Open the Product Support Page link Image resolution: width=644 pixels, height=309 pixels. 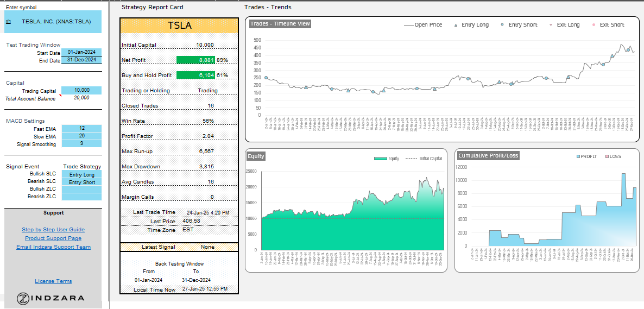pyautogui.click(x=53, y=238)
